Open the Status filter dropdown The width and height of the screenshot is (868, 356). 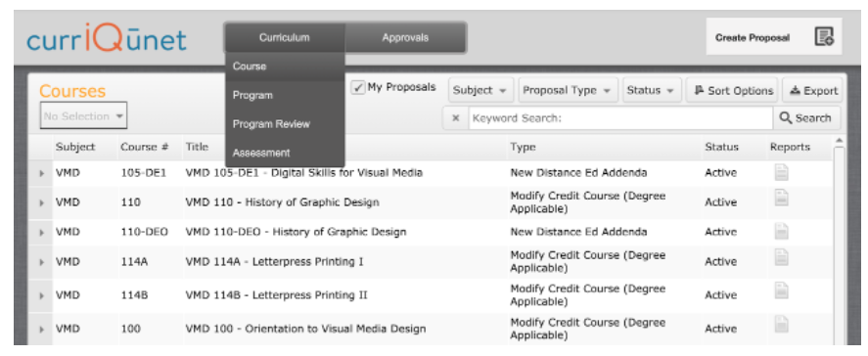(x=652, y=90)
